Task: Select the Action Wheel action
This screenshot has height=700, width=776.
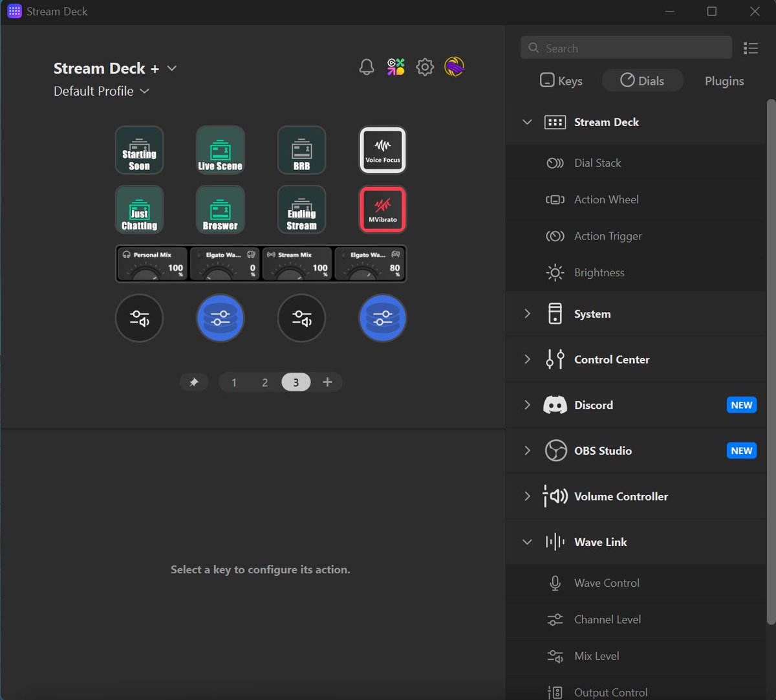Action: (636, 199)
